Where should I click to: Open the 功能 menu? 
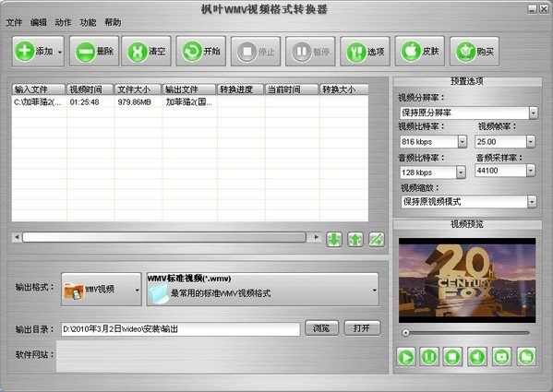point(88,22)
